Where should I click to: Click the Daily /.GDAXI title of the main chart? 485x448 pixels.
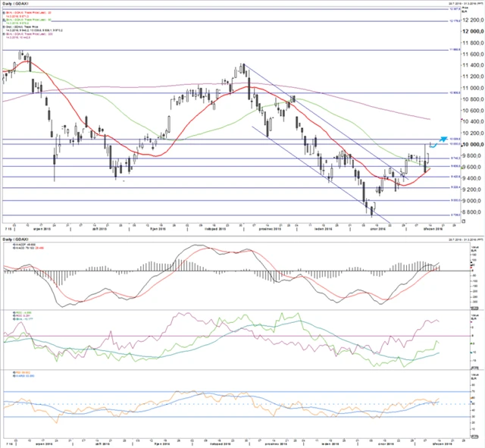tap(17, 5)
